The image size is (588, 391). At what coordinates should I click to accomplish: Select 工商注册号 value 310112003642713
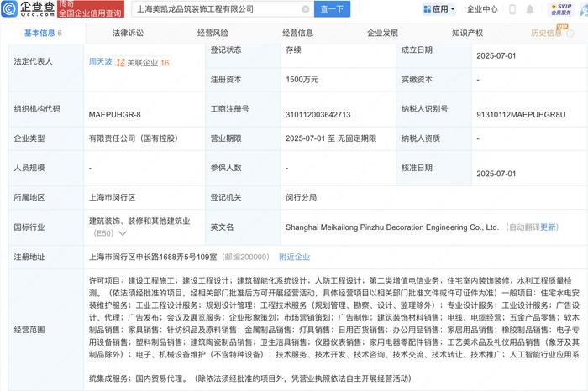click(x=318, y=115)
